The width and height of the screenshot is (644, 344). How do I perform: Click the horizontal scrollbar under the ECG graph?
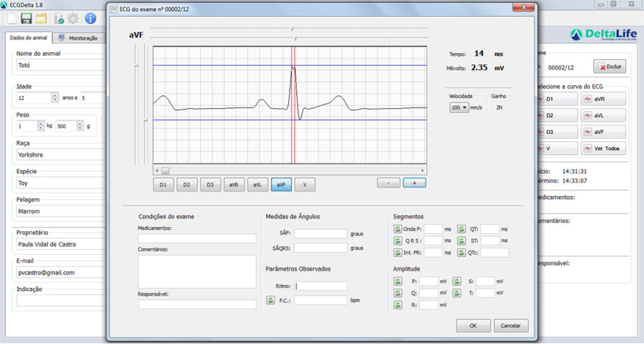[x=290, y=171]
